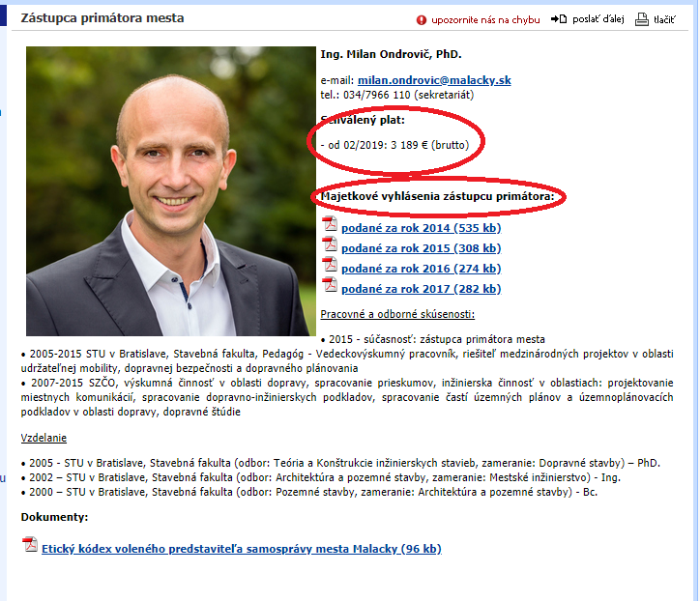This screenshot has width=700, height=601.
Task: Click PDF icon beside 2014 declaration
Action: pos(330,224)
